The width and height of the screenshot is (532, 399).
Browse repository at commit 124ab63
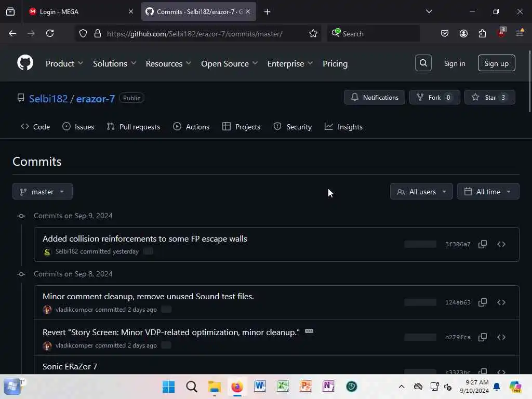[501, 302]
